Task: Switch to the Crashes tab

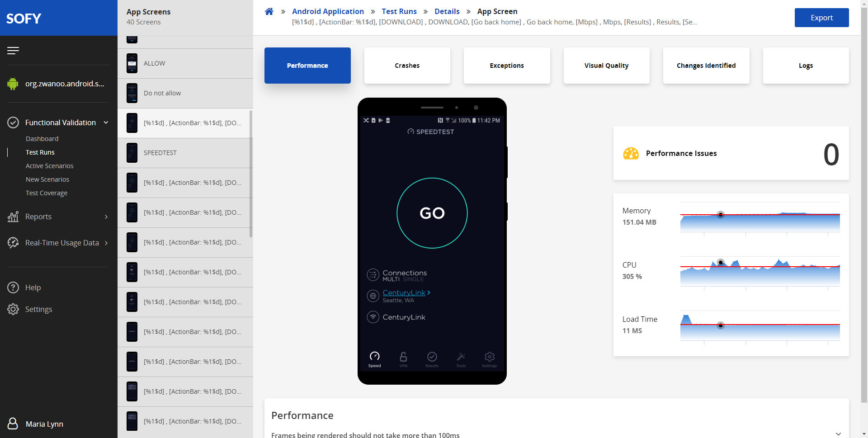Action: tap(407, 66)
